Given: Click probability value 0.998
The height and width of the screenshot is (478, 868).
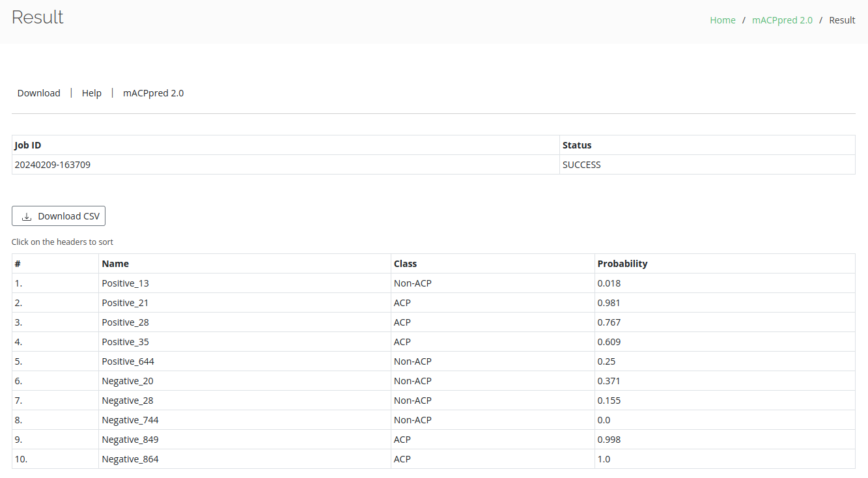Looking at the screenshot, I should pos(609,440).
